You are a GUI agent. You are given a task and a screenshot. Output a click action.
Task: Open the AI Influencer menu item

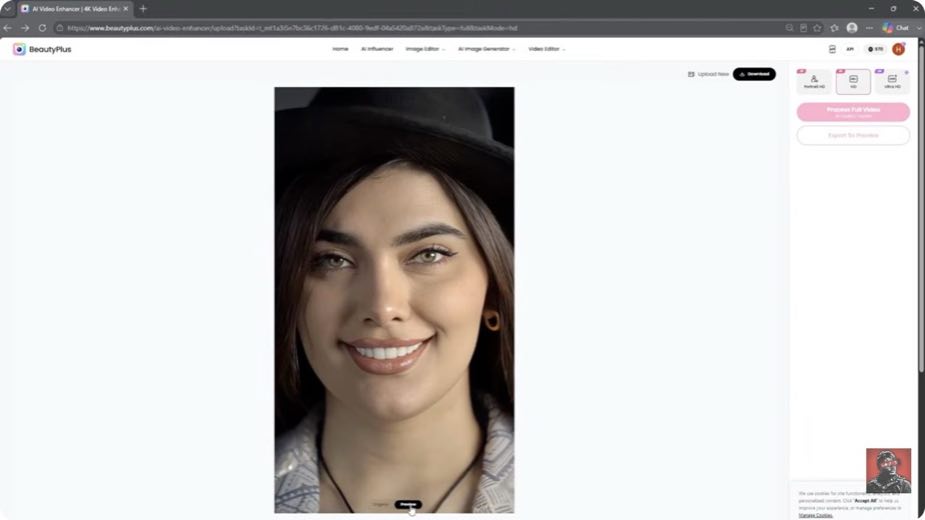tap(377, 49)
